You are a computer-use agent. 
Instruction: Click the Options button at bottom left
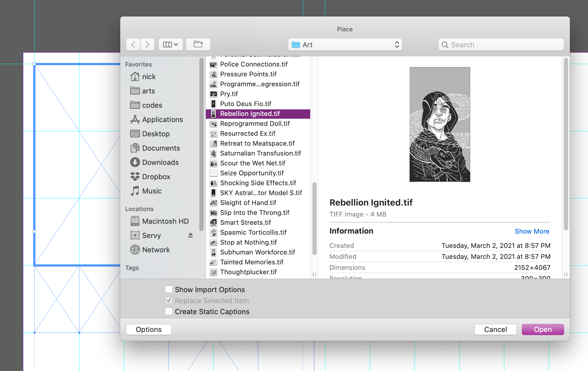[149, 329]
